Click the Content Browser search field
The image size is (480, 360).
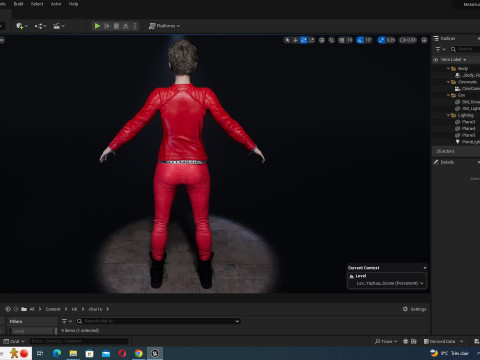[158, 321]
